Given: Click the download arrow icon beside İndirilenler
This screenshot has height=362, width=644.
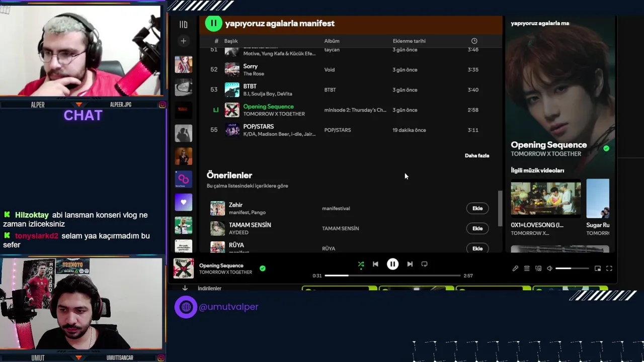Looking at the screenshot, I should tap(185, 288).
